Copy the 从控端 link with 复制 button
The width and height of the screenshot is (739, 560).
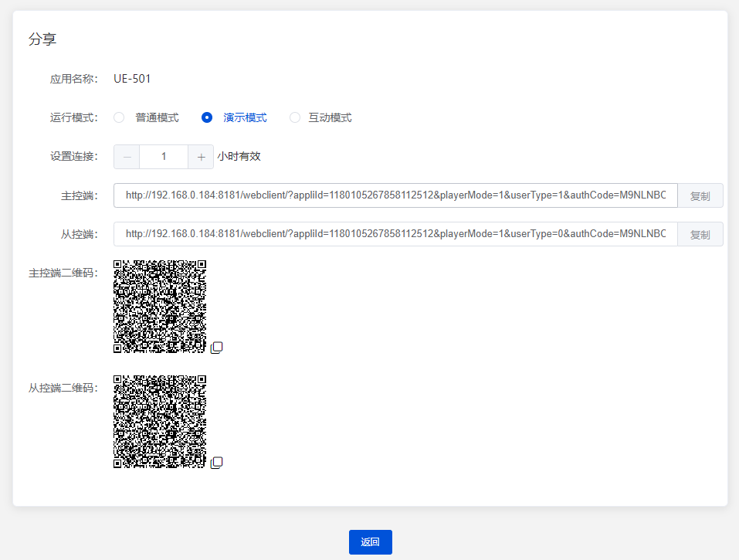(700, 234)
